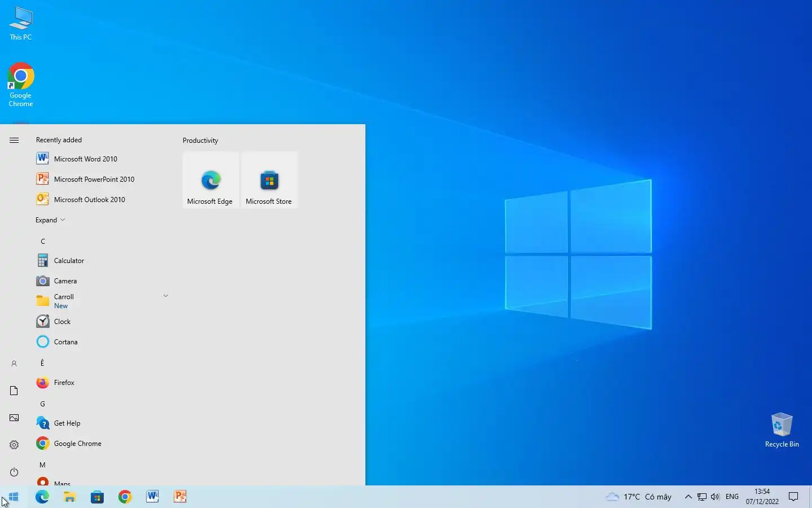Screen dimensions: 812x508
Task: Show hidden icons in system tray
Action: [x=688, y=497]
